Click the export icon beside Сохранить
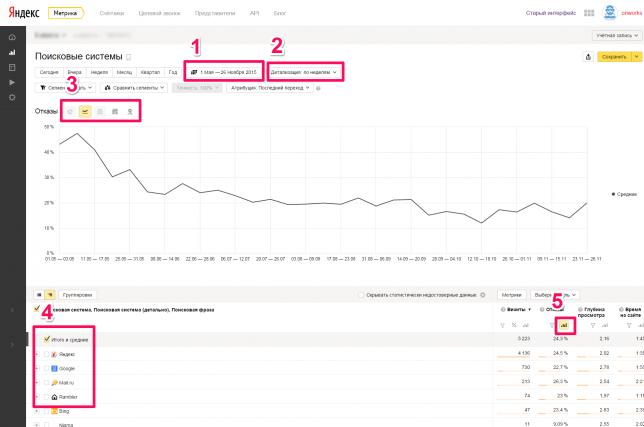644x427 pixels. (588, 57)
